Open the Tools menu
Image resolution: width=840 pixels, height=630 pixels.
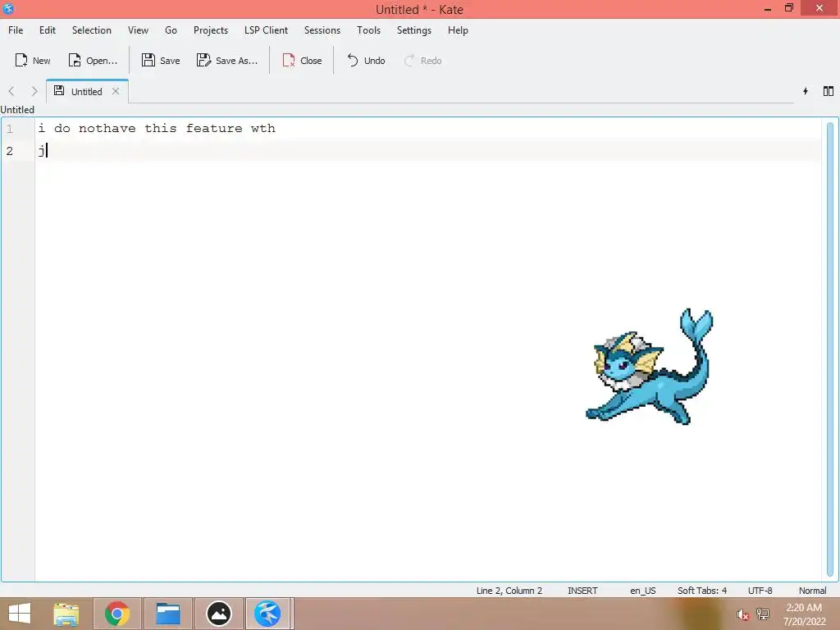368,30
